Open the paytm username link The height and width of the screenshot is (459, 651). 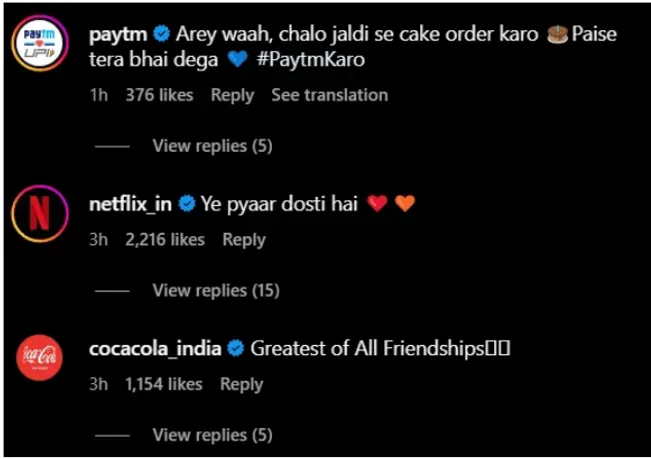coord(118,35)
